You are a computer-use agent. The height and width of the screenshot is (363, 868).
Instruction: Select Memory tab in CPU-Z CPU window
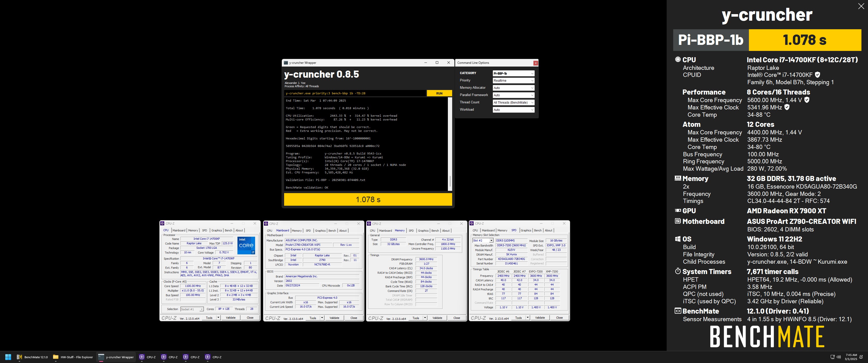coord(193,230)
